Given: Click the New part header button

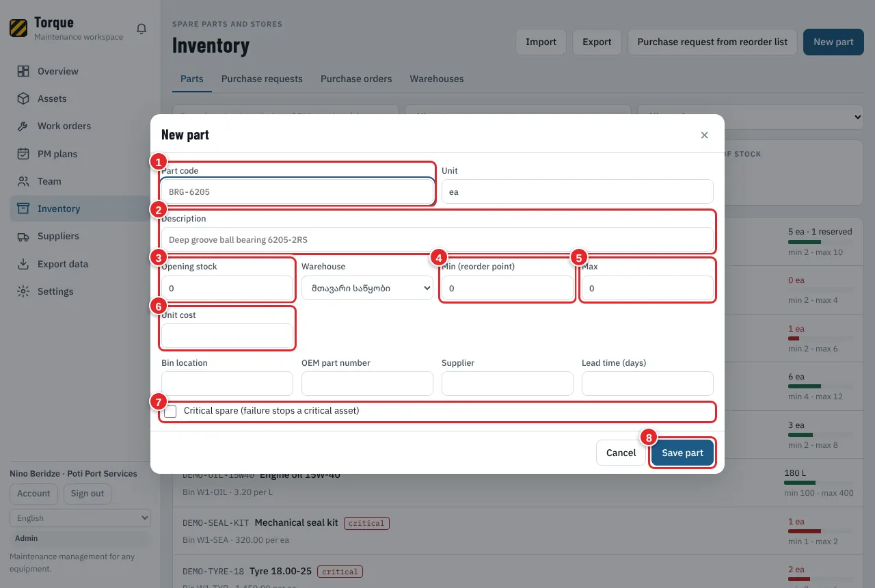Looking at the screenshot, I should point(833,42).
